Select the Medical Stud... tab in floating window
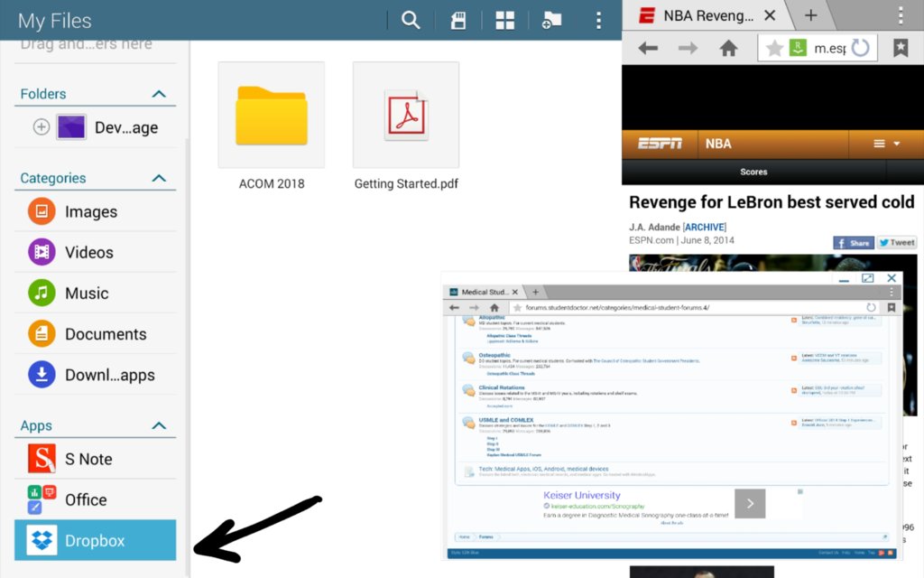 point(484,292)
